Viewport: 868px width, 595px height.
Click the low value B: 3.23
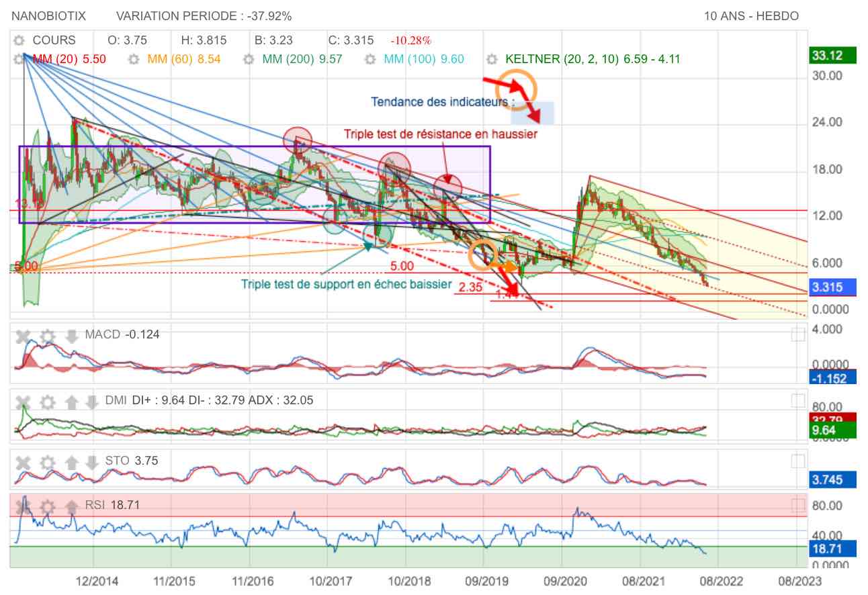point(273,40)
